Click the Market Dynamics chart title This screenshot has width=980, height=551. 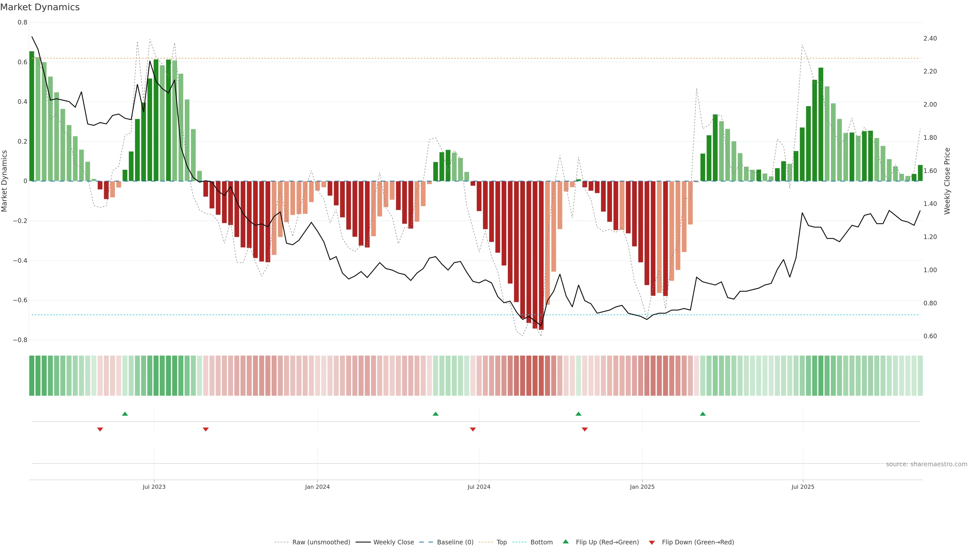40,7
